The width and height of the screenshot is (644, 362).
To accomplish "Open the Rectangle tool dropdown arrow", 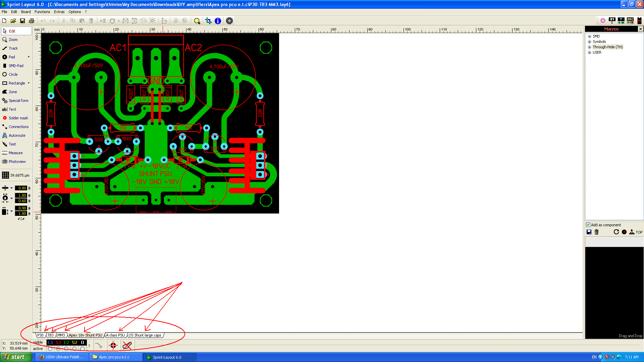I will (29, 83).
